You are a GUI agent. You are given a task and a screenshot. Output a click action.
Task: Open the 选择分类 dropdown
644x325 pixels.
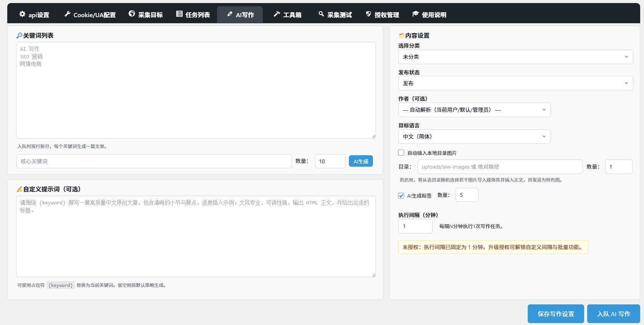pos(516,57)
